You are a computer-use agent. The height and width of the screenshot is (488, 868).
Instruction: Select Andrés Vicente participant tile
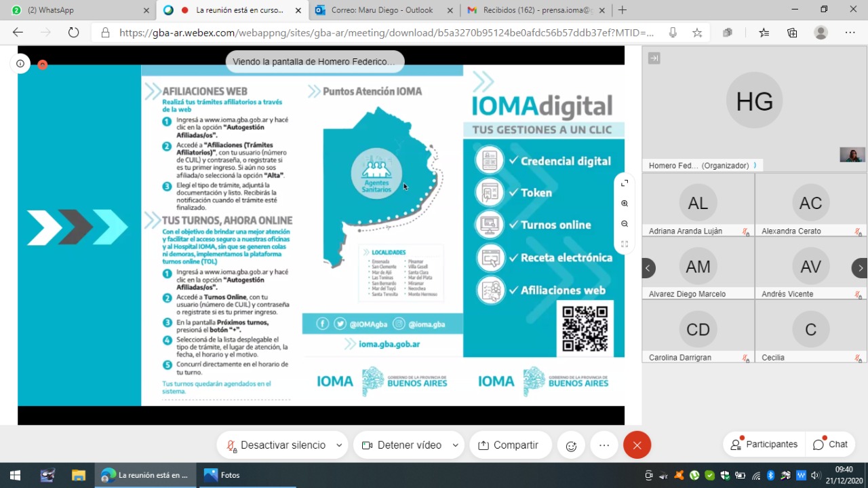(x=811, y=268)
